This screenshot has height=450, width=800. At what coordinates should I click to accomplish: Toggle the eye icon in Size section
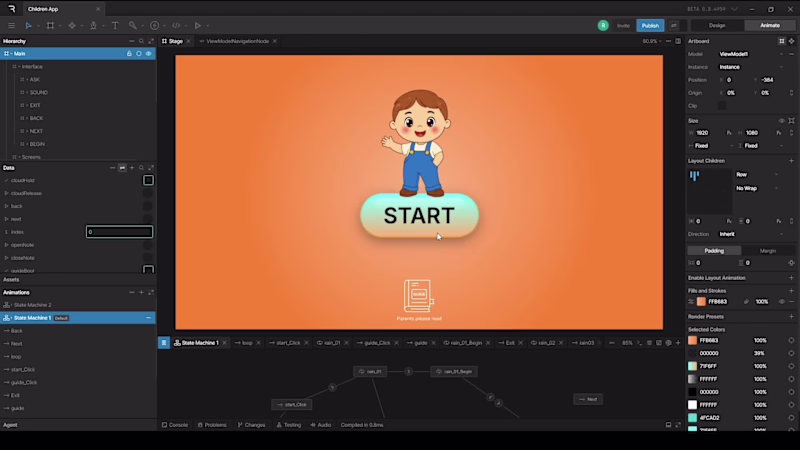[782, 121]
